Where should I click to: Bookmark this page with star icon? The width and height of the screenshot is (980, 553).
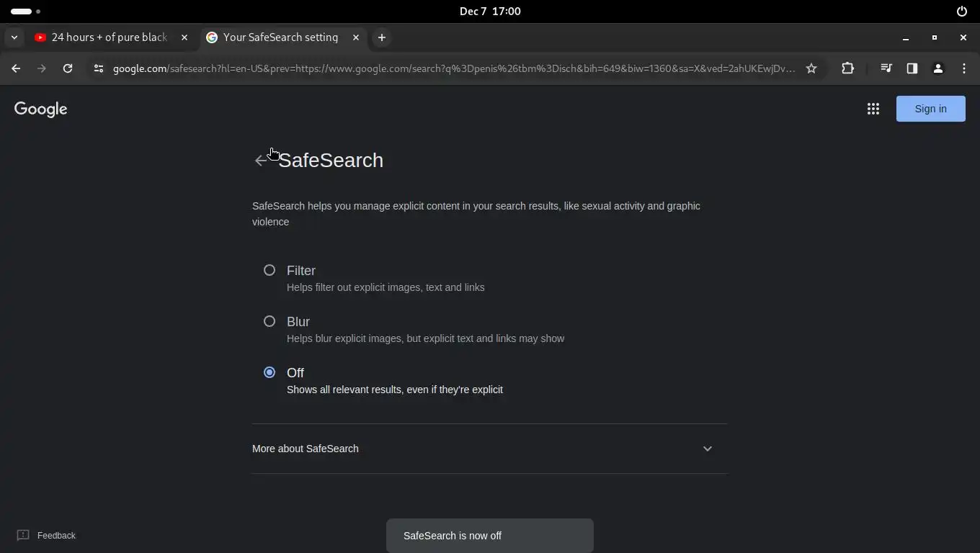[x=811, y=68]
